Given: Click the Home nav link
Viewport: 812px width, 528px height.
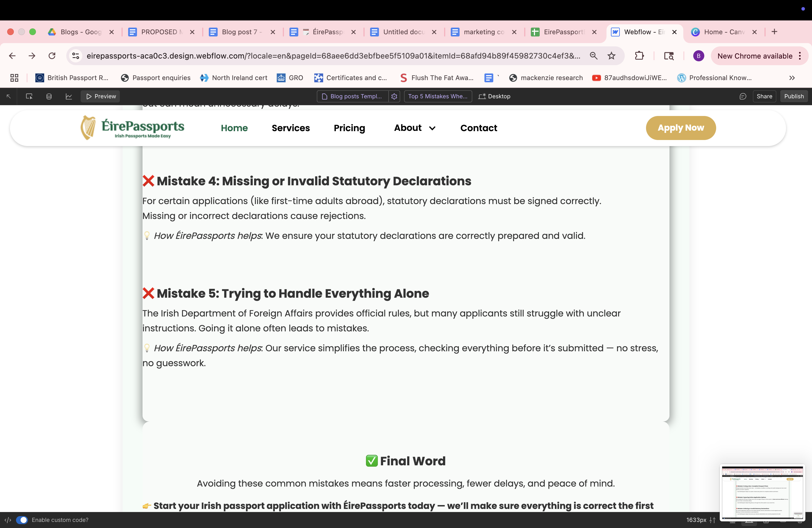Looking at the screenshot, I should click(x=234, y=128).
